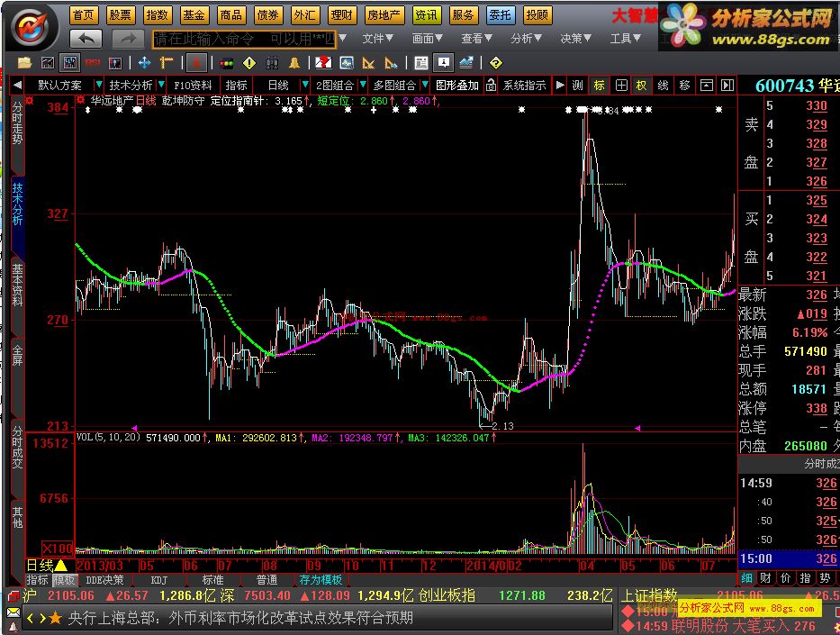
Task: Toggle the 线 line drawing button
Action: pyautogui.click(x=663, y=86)
